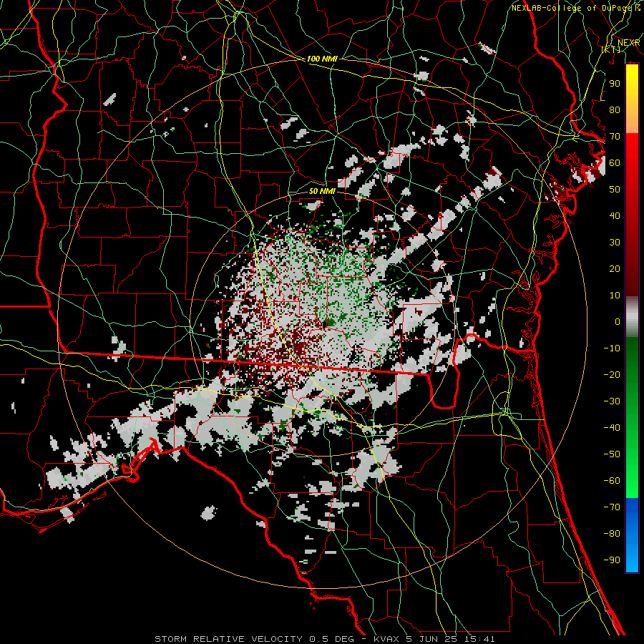Click the -10 value on the velocity scale
Viewport: 644px width, 644px height.
[612, 348]
